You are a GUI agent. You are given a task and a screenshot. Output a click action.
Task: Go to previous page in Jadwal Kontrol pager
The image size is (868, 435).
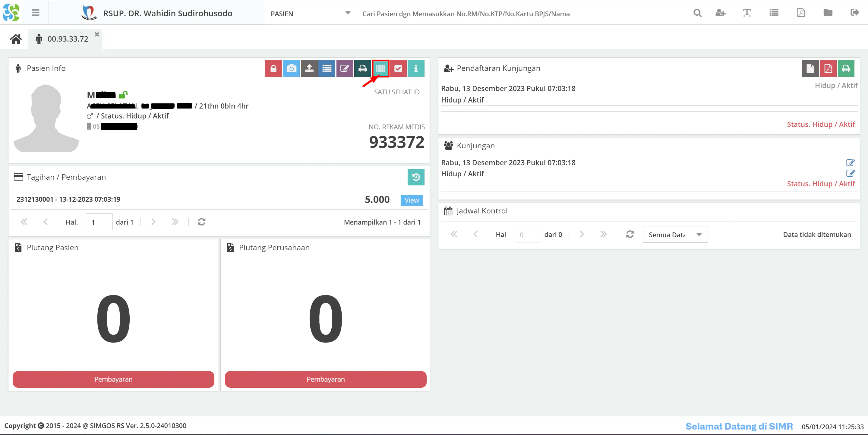pos(475,234)
